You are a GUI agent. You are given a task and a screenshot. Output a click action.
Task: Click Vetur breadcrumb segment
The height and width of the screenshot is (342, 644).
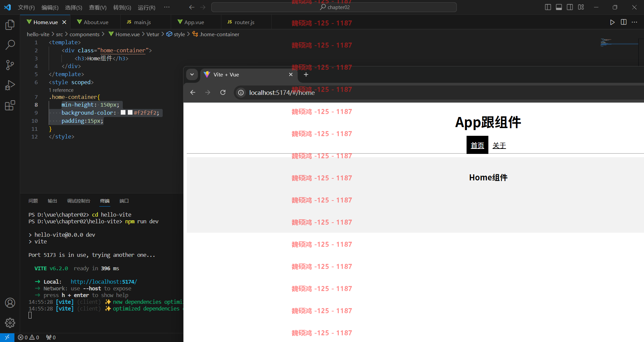153,34
